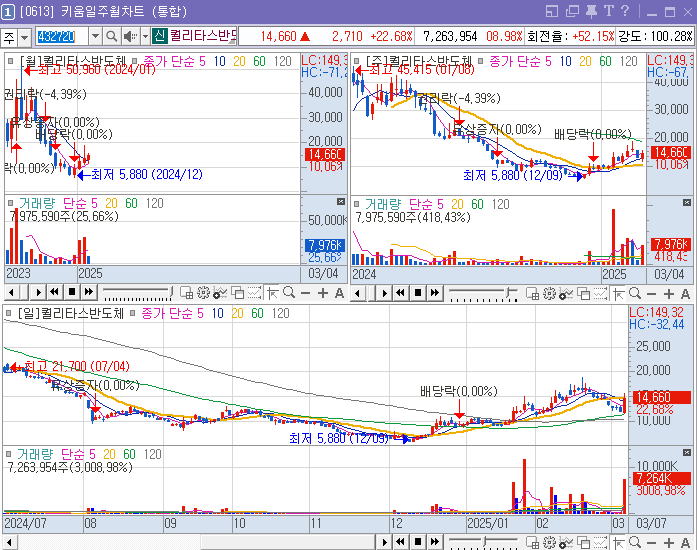This screenshot has width=697, height=550.
Task: Click the plus zoom-in icon in daily toolbar
Action: click(669, 542)
